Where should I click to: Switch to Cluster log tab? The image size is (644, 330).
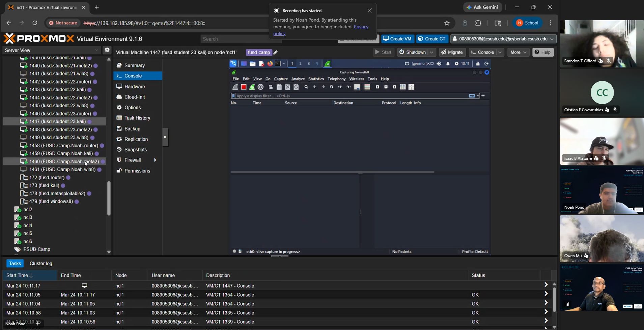[x=41, y=264]
